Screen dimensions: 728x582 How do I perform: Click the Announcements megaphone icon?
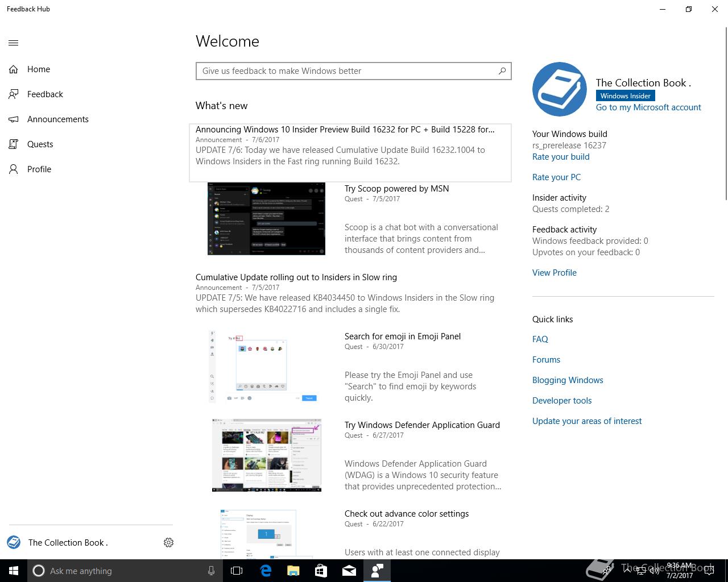point(14,119)
